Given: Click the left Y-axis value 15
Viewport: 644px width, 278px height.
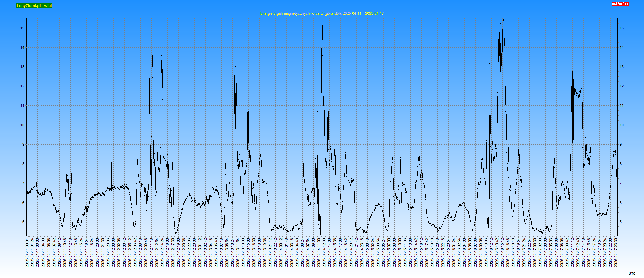Looking at the screenshot, I should coord(23,28).
